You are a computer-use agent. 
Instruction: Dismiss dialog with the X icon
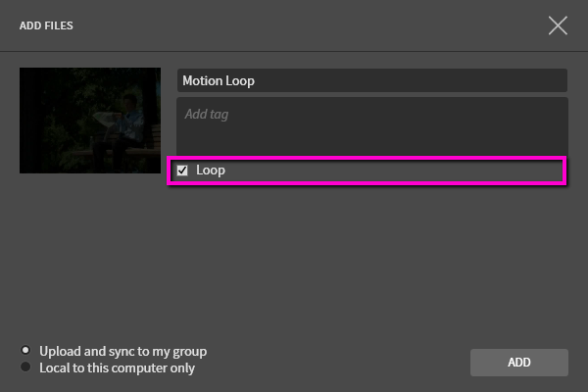tap(558, 25)
